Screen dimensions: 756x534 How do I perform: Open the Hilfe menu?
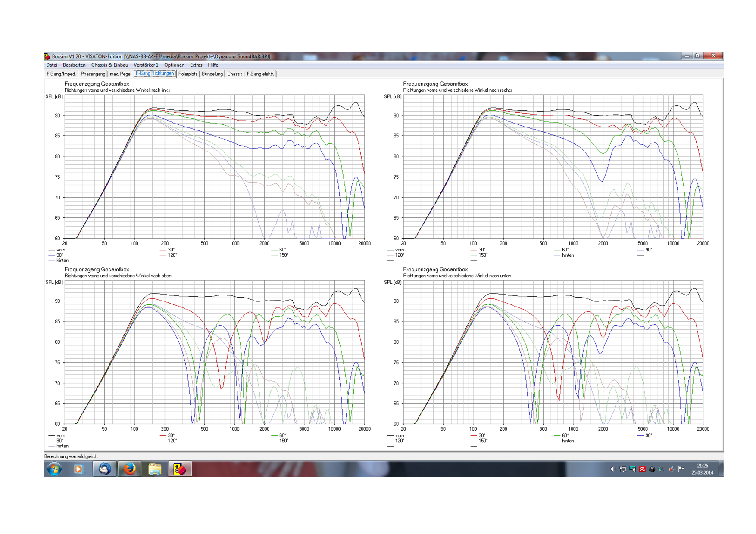coord(213,65)
